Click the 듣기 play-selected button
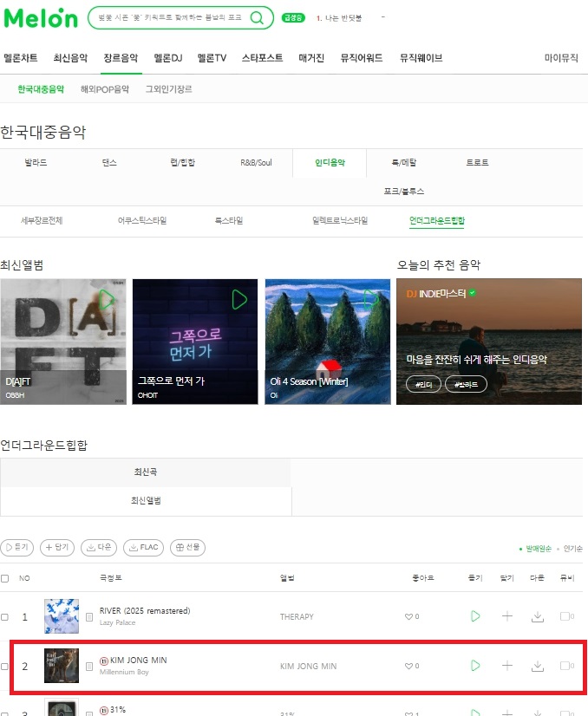The width and height of the screenshot is (588, 716). point(17,547)
